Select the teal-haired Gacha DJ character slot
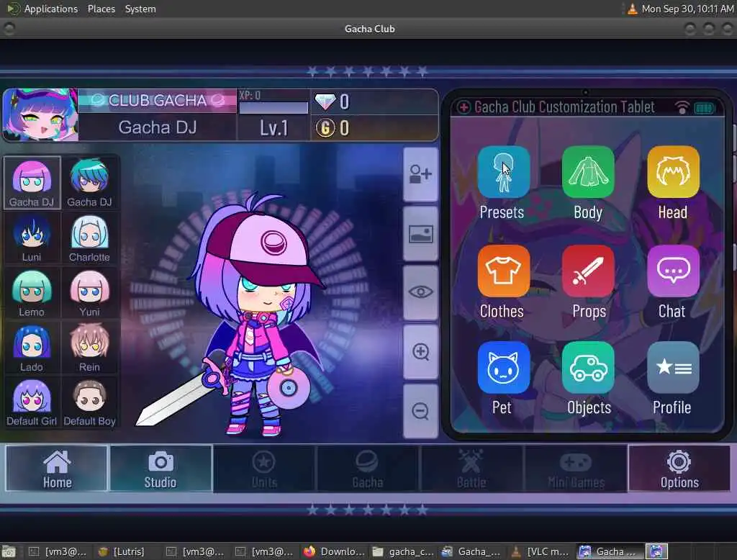The height and width of the screenshot is (560, 737). point(89,183)
